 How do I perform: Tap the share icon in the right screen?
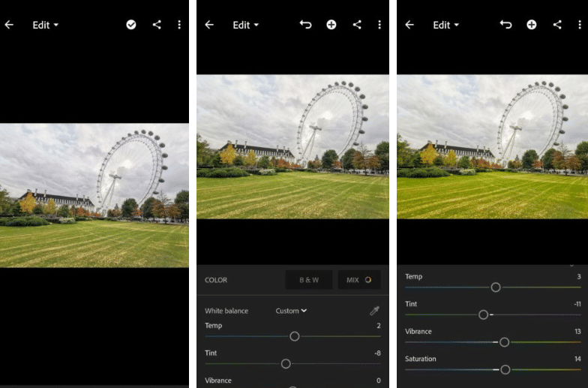coord(557,25)
